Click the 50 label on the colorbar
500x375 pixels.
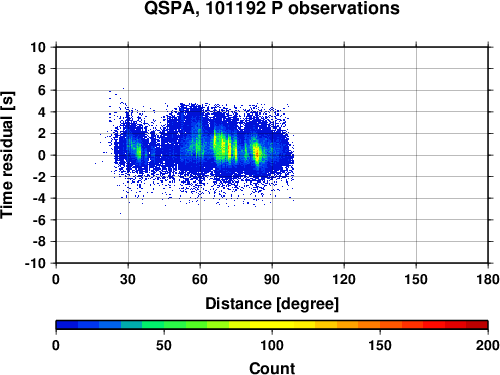click(164, 345)
